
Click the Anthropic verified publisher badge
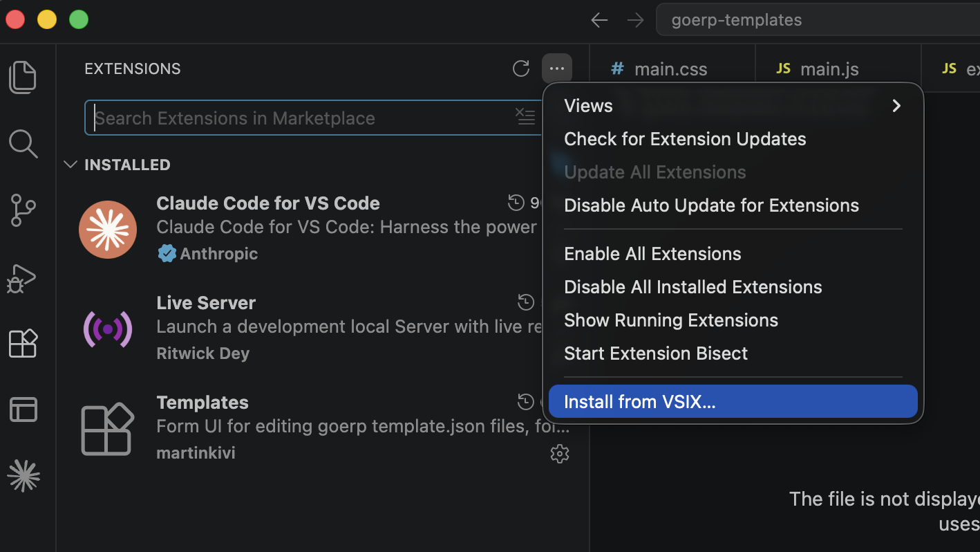167,254
